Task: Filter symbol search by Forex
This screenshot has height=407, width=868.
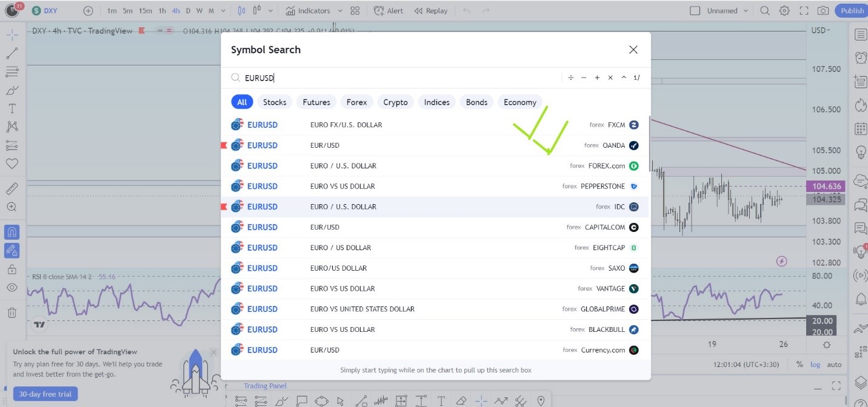Action: pyautogui.click(x=356, y=102)
